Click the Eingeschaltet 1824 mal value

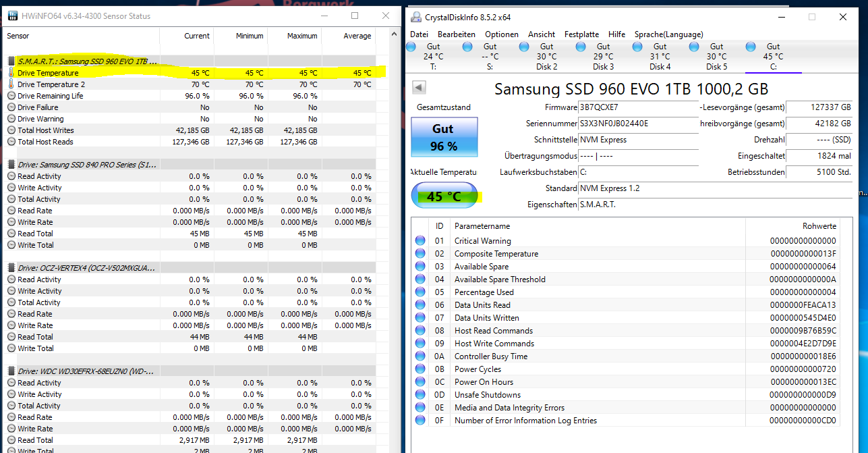point(819,156)
